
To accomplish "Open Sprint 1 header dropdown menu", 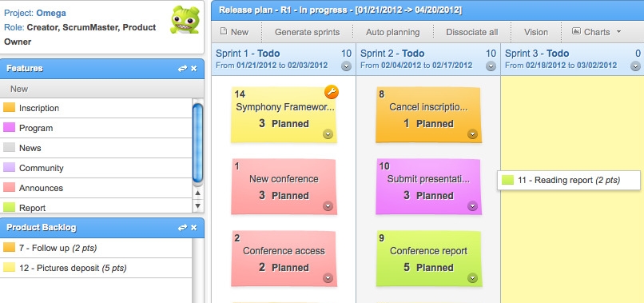I will tap(346, 66).
